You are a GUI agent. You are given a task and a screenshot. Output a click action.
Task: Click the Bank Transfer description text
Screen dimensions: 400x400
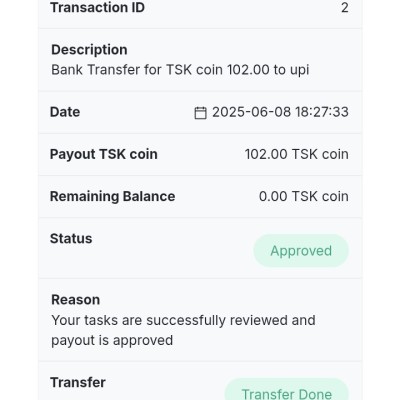click(180, 70)
